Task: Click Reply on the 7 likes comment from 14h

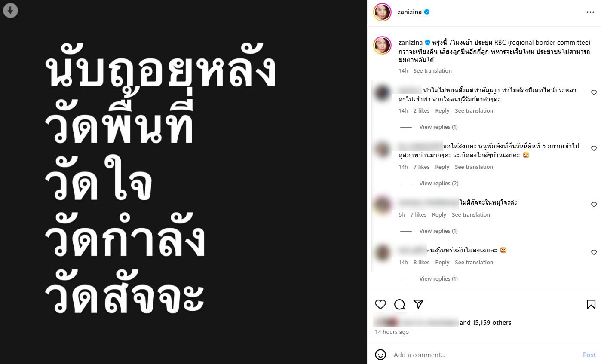Action: (x=442, y=167)
